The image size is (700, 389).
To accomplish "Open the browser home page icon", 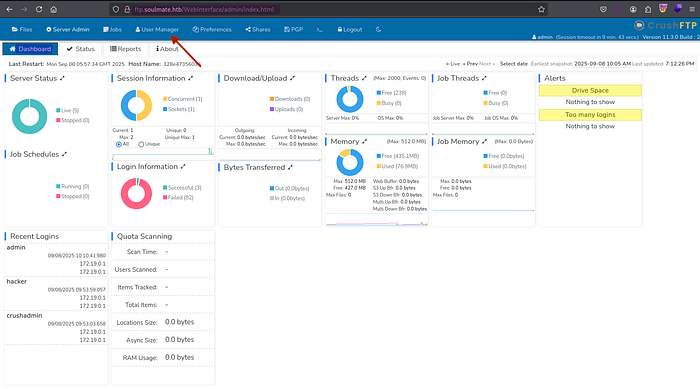I will pos(54,9).
